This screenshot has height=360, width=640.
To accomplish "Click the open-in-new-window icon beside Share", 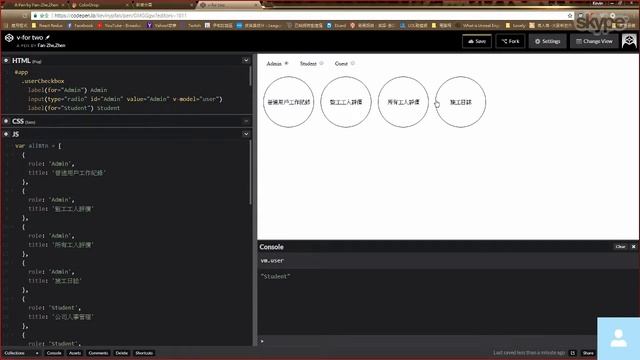I will coord(573,353).
